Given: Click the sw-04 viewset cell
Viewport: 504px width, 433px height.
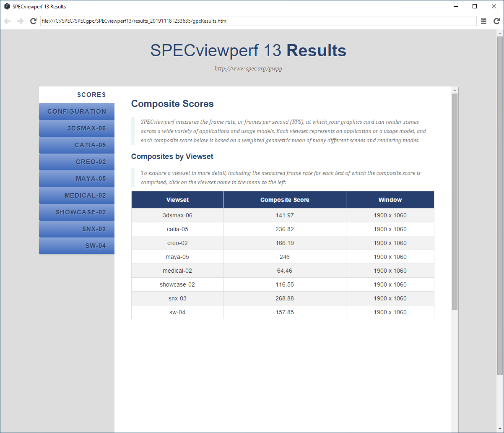Looking at the screenshot, I should click(177, 312).
